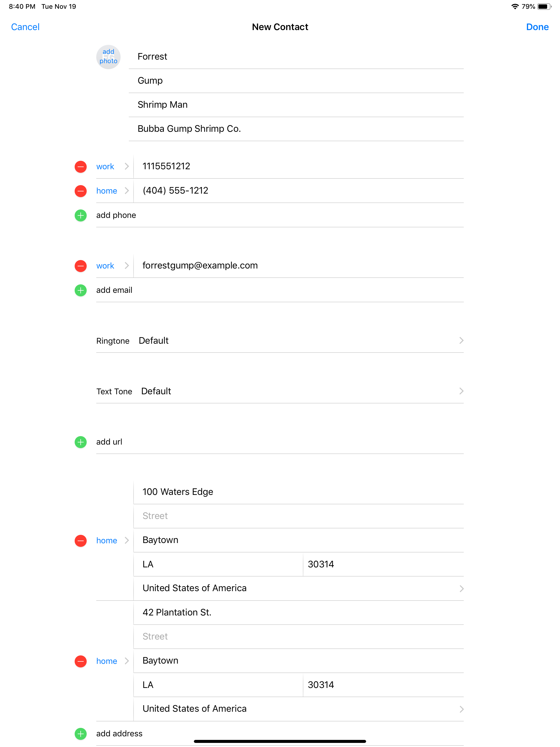Screen dimensions: 560x747
Task: Tap Done to save the contact
Action: pyautogui.click(x=537, y=27)
